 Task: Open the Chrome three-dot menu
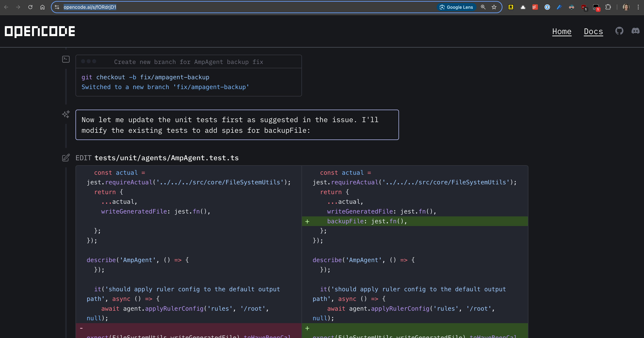(638, 7)
